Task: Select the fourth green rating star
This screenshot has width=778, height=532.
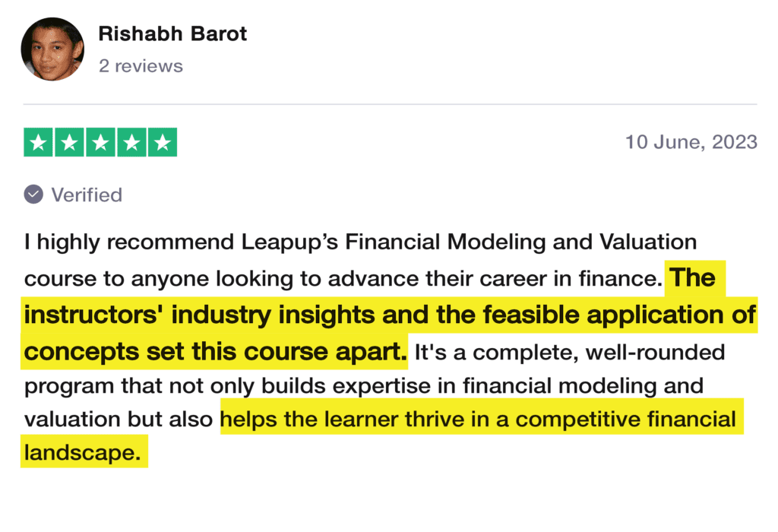Action: [x=131, y=143]
